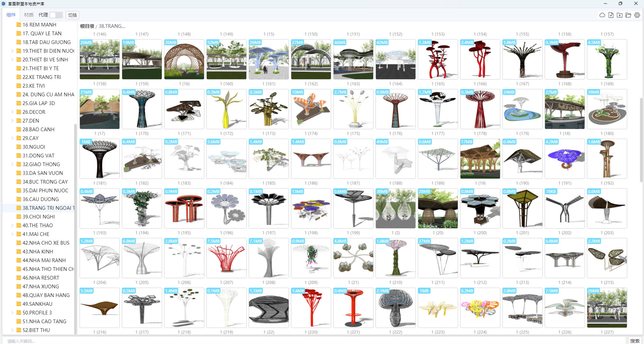Click the add new folder icon
Screen dimensions: 644x344
pyautogui.click(x=620, y=15)
